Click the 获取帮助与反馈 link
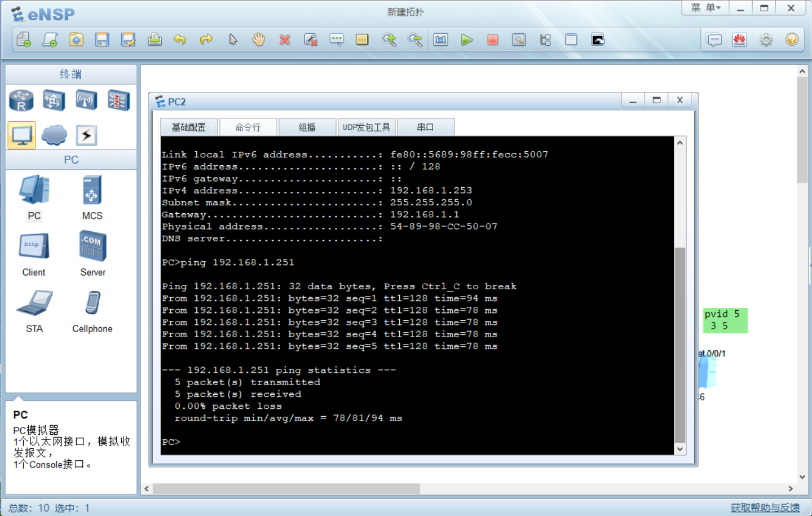812x516 pixels. (765, 507)
